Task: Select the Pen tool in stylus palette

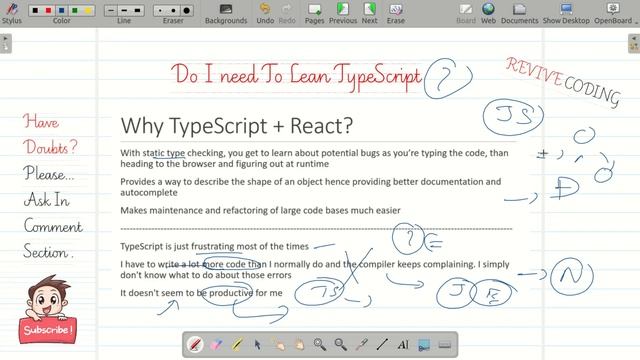Action: (x=195, y=344)
